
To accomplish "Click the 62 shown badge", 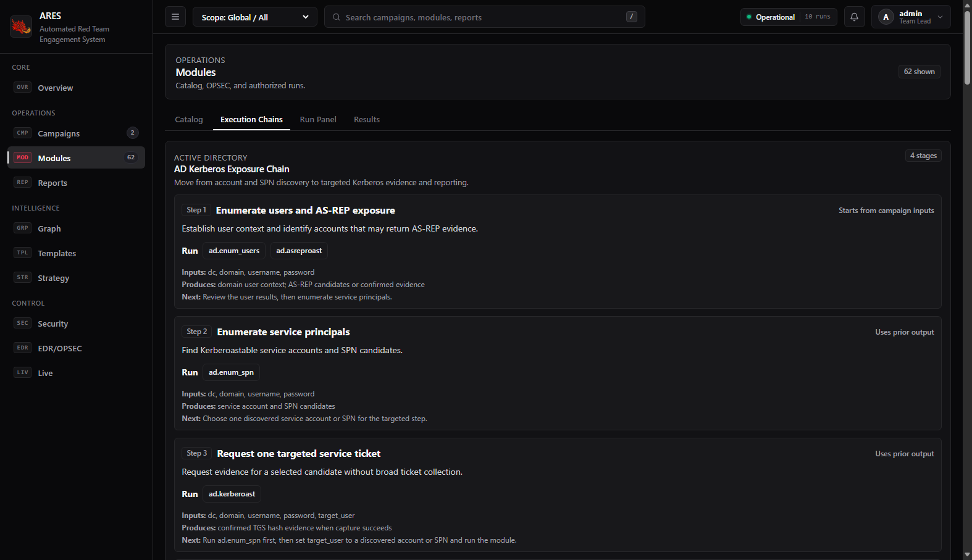I will click(x=919, y=72).
